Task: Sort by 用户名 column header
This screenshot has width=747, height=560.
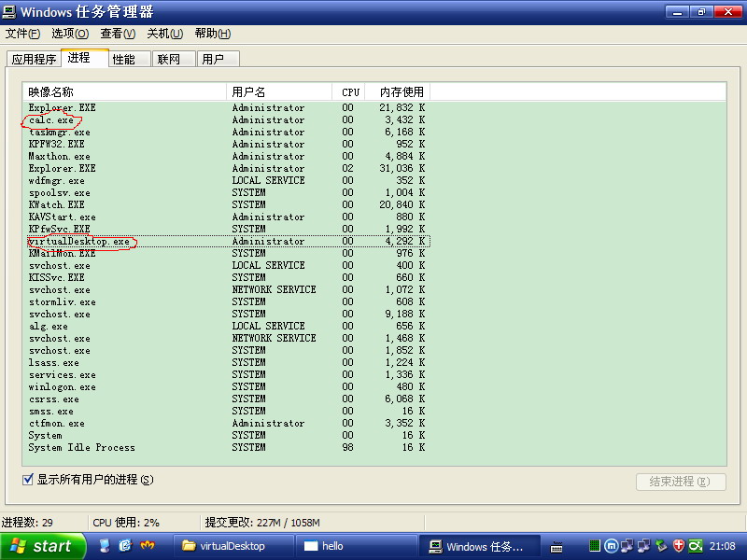Action: click(279, 91)
